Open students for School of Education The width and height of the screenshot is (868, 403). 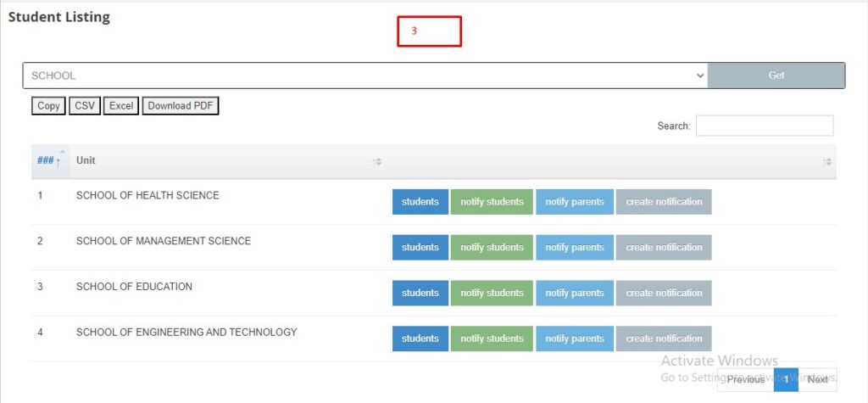[420, 294]
